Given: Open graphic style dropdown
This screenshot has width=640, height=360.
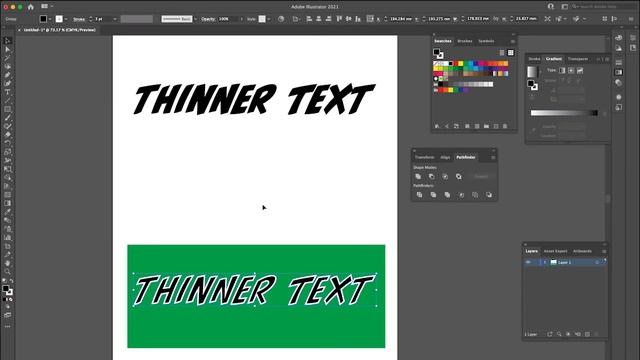Looking at the screenshot, I should tap(269, 19).
